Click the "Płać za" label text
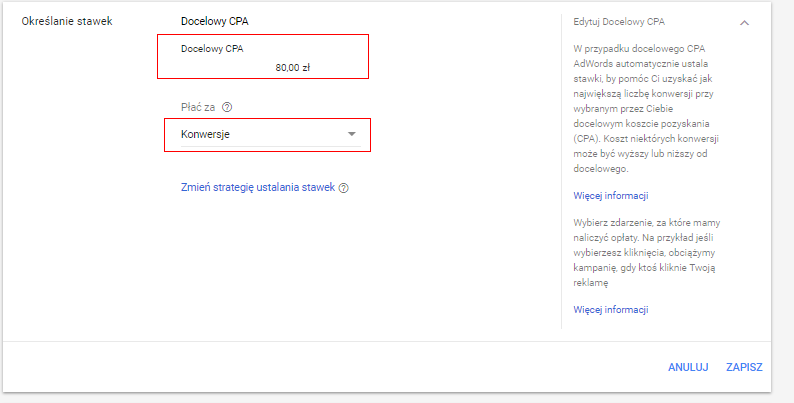Screen dimensions: 794x403 point(198,107)
